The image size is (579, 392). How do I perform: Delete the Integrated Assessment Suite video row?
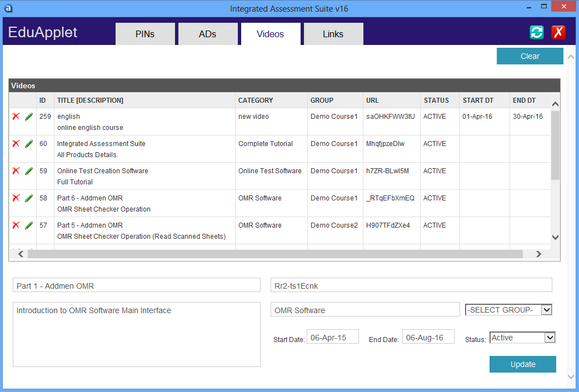[16, 144]
